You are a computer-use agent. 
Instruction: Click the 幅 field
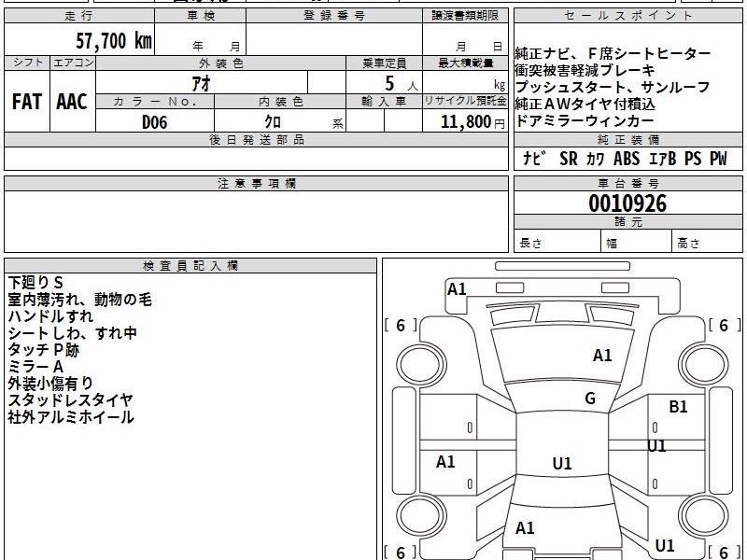(637, 243)
